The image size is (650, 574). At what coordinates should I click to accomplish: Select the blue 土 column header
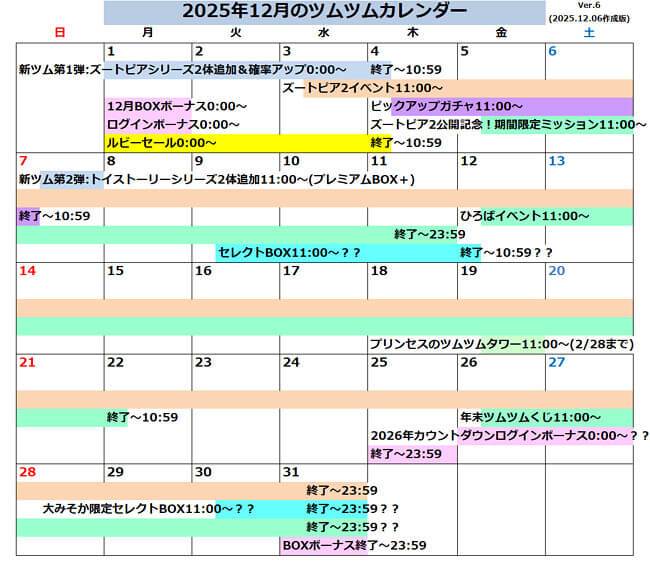tap(588, 33)
